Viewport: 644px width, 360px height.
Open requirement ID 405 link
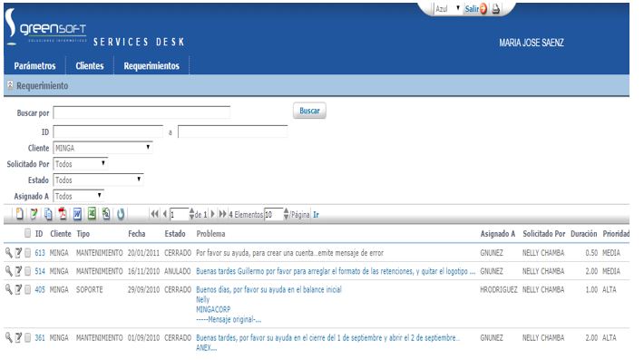[x=40, y=290]
